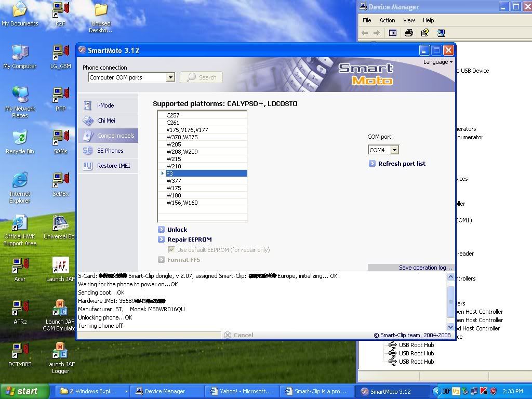Select the Launch JAF Logger shortcut

tap(60, 358)
